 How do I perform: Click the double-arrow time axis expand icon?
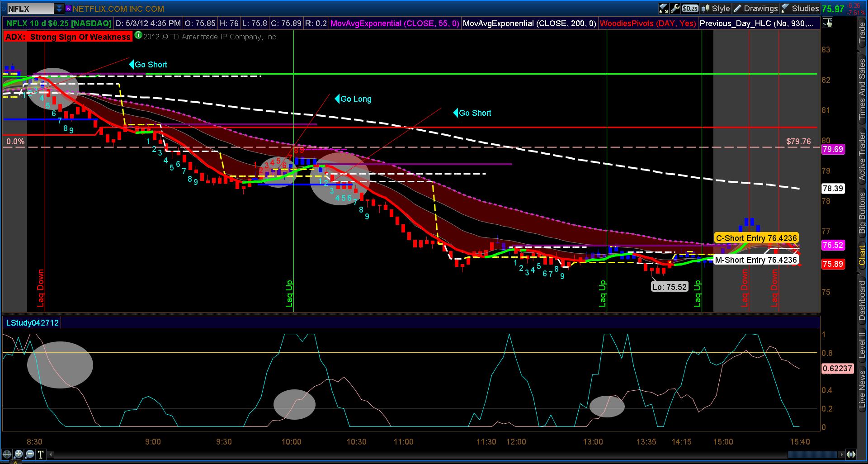pos(851,454)
